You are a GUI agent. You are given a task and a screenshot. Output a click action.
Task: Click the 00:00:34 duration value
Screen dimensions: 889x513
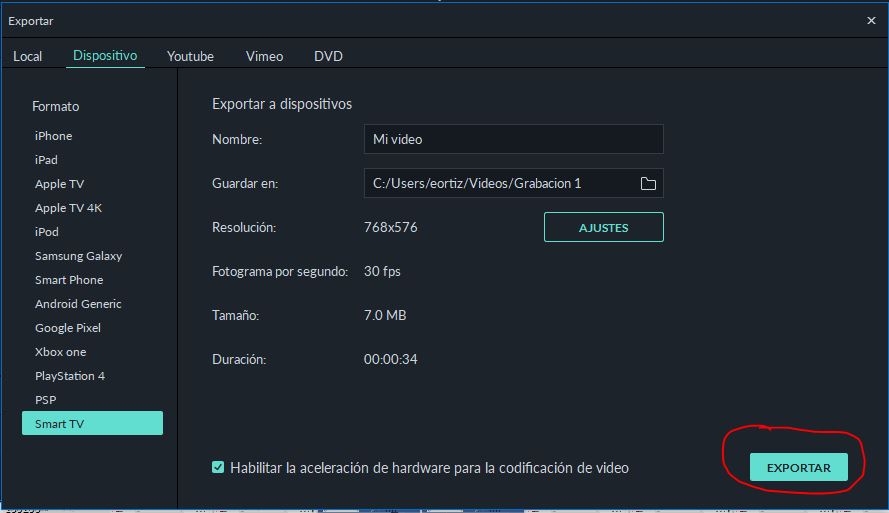pos(390,359)
